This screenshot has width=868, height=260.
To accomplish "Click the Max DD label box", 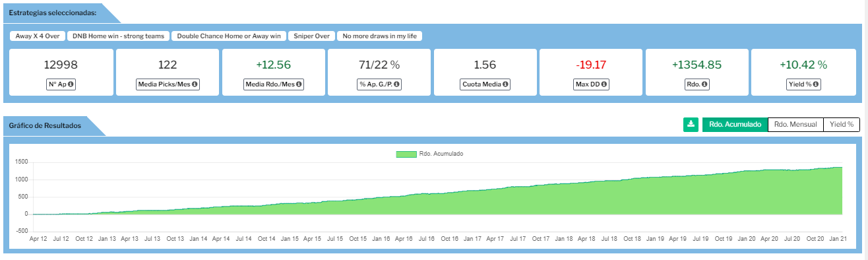I will 590,84.
